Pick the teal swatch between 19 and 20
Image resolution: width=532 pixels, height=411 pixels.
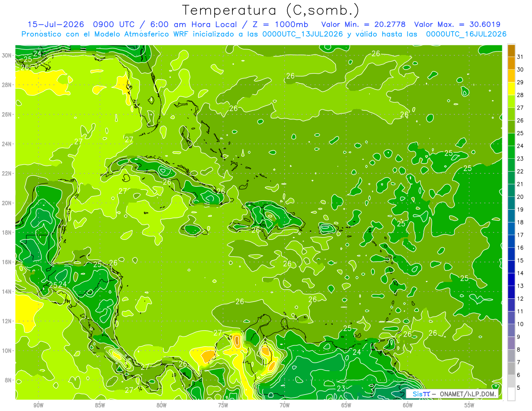511,204
